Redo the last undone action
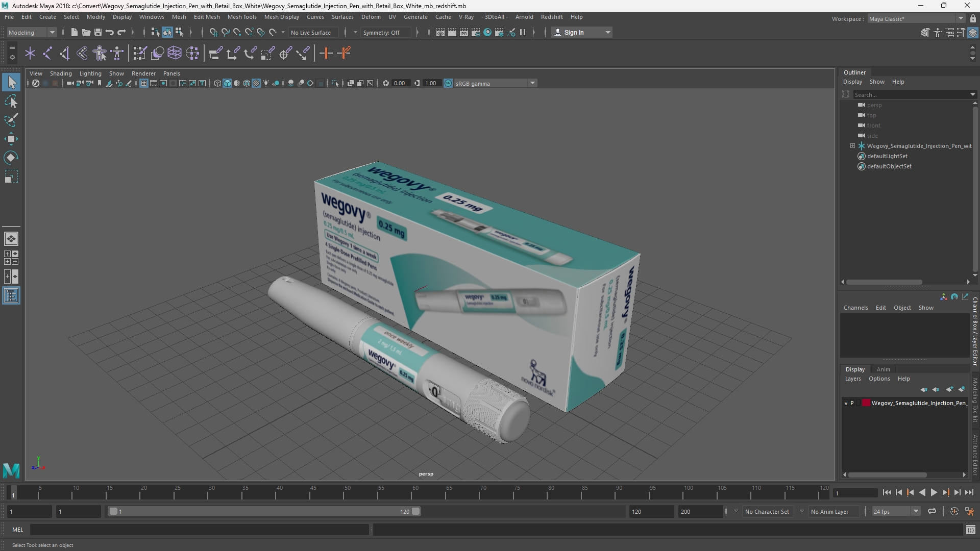Screen dimensions: 980x551 [x=121, y=32]
